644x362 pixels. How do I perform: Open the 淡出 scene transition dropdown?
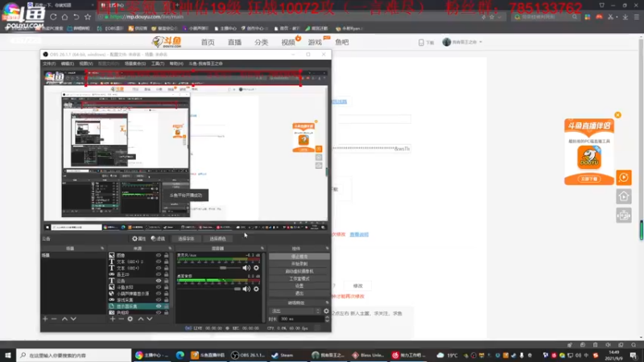coord(295,311)
